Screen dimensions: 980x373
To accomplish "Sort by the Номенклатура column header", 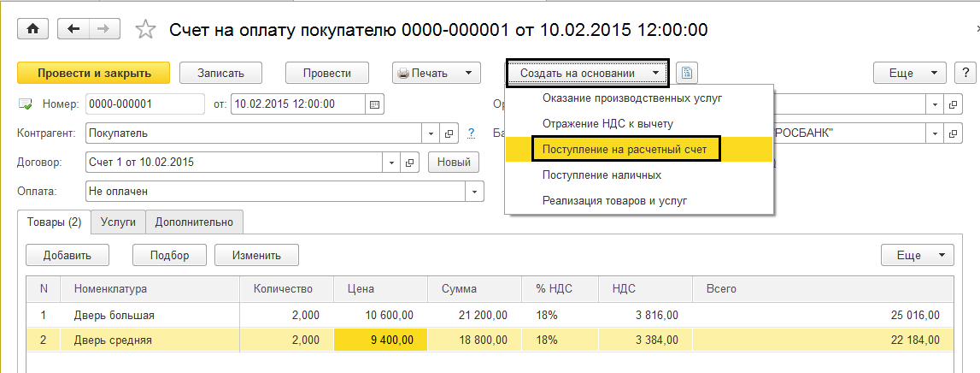I will click(150, 289).
